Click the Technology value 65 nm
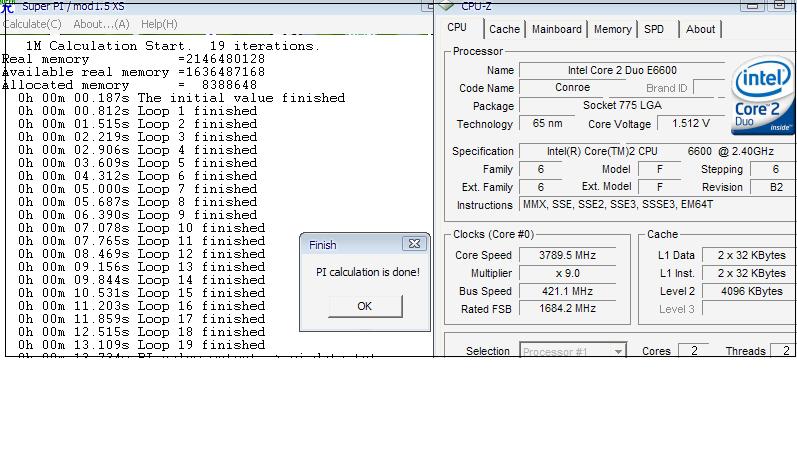The width and height of the screenshot is (797, 450). [x=547, y=123]
